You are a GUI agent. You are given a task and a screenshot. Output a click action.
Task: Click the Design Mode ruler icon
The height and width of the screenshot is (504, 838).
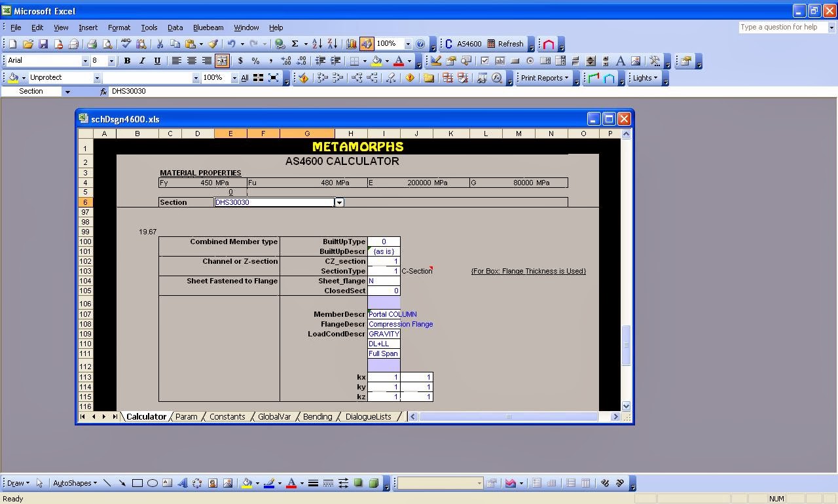436,61
